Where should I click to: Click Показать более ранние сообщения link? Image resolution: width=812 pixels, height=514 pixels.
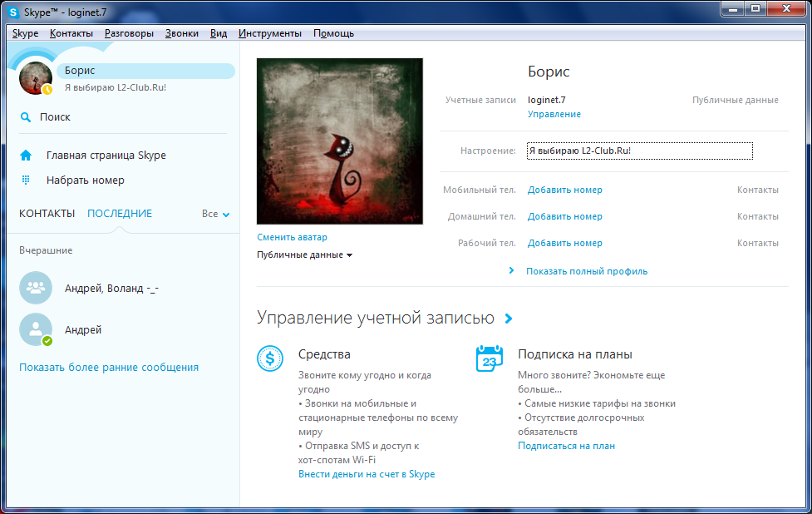[x=109, y=368]
